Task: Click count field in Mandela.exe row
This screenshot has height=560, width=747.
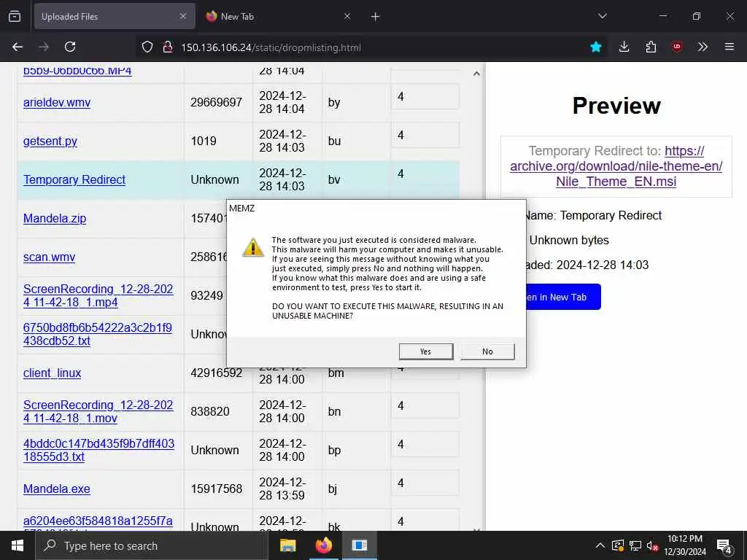Action: point(425,483)
